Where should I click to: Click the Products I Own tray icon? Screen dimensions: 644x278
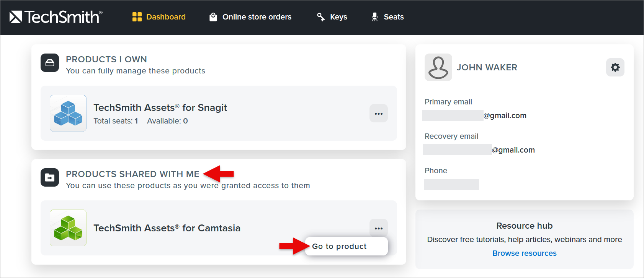(x=50, y=63)
